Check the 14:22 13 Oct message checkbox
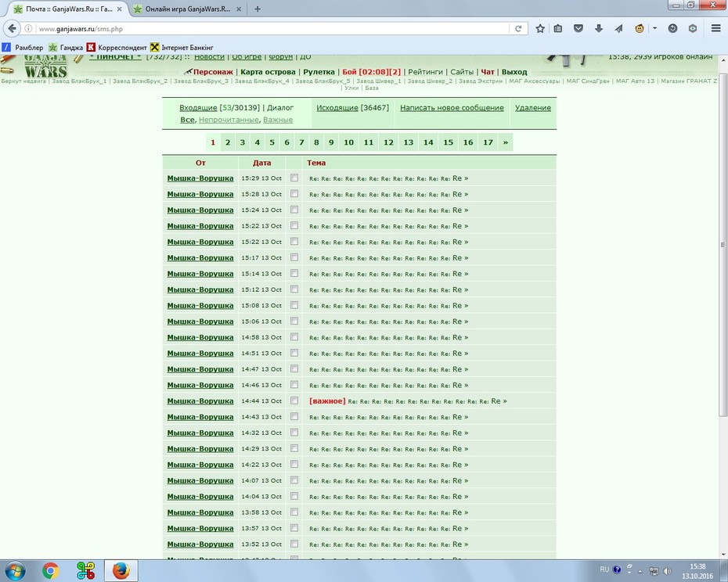The image size is (728, 582). pos(294,464)
